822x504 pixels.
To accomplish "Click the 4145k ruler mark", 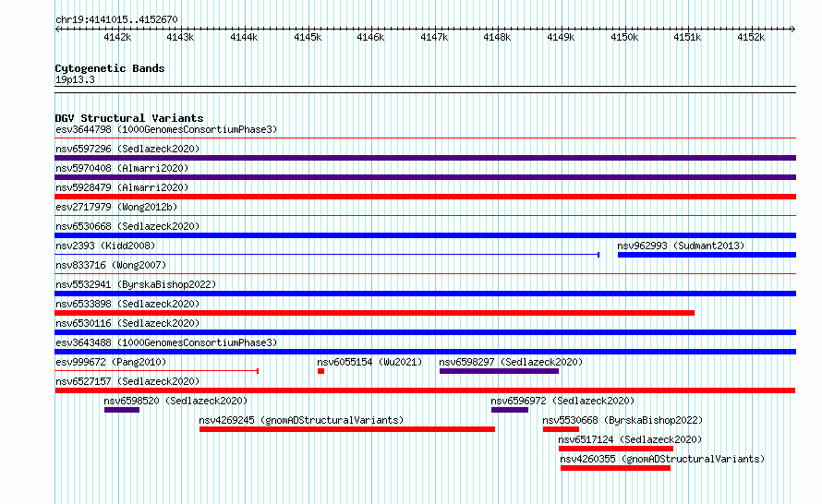I will 308,37.
